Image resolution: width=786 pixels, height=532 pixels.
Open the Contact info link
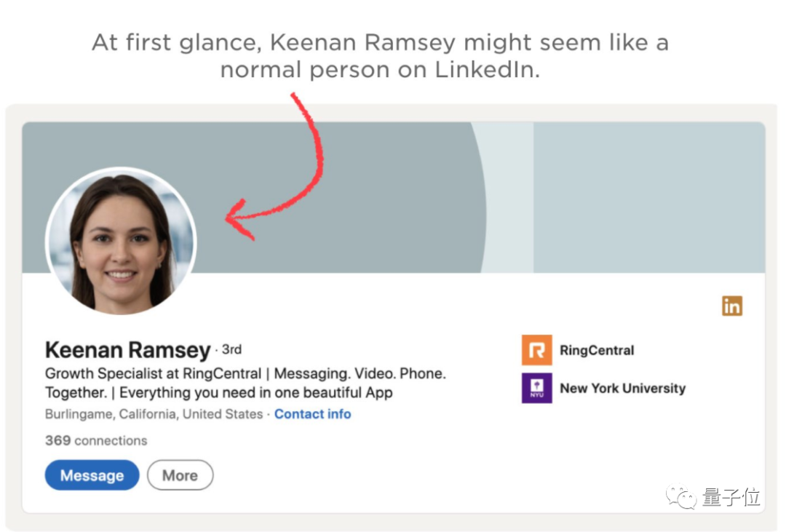point(312,414)
